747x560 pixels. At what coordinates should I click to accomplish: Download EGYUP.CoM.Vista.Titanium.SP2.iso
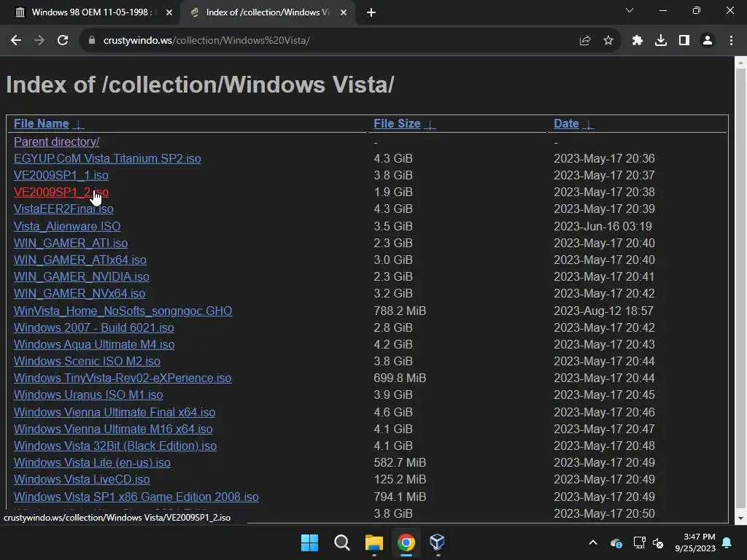coord(107,158)
